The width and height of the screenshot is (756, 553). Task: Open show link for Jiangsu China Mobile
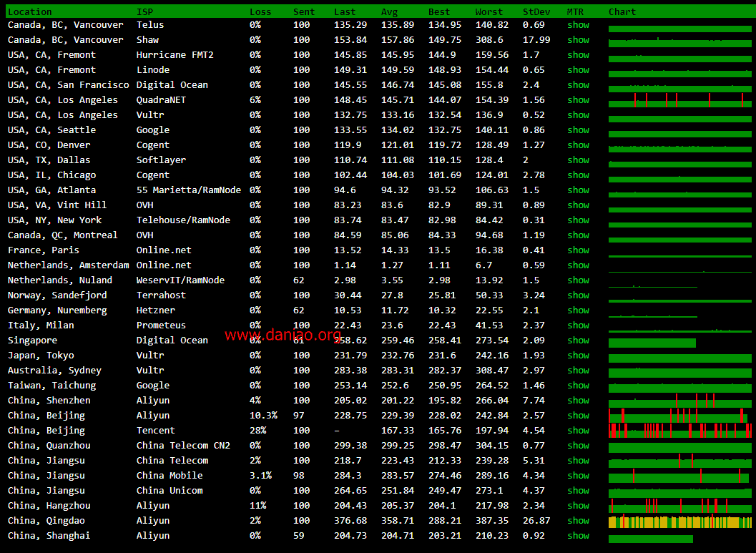(578, 475)
